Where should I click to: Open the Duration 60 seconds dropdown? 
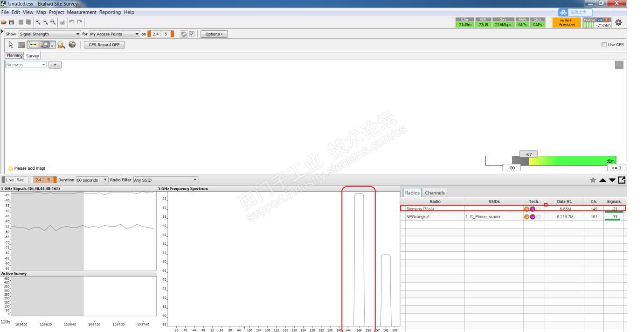tap(92, 180)
